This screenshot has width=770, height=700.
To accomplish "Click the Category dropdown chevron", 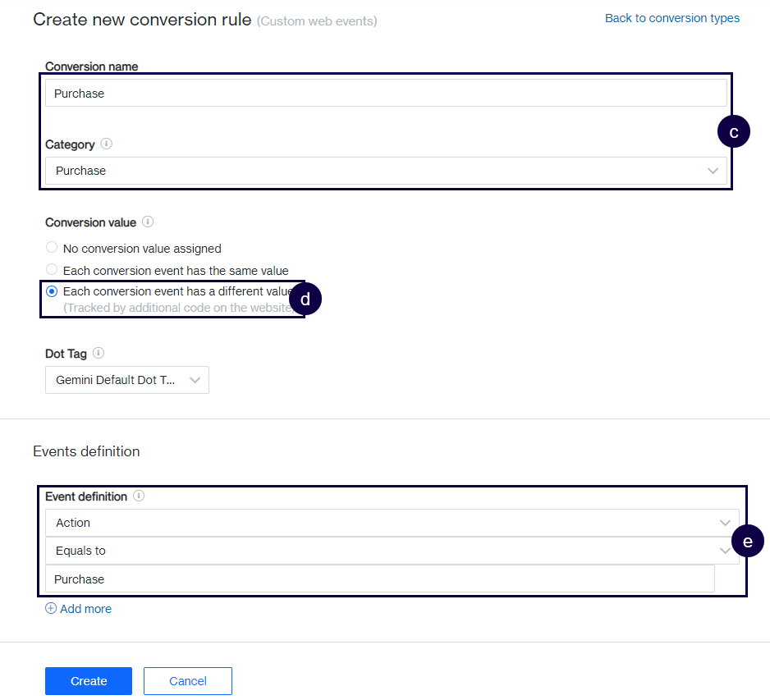I will 713,171.
